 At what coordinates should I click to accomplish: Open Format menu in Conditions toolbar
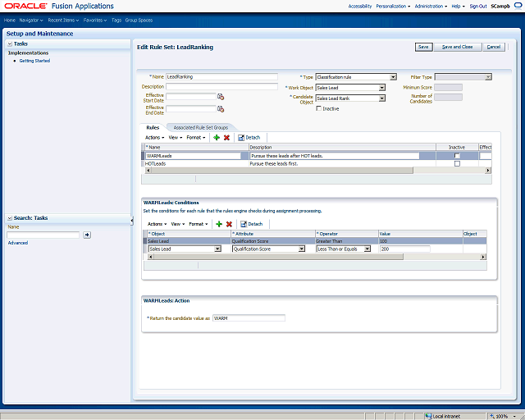coord(199,224)
